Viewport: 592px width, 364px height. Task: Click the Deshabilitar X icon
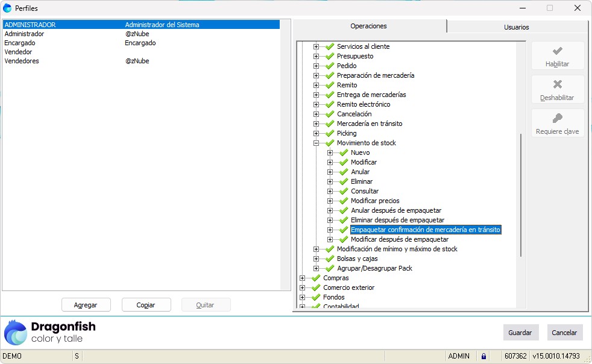tap(557, 85)
